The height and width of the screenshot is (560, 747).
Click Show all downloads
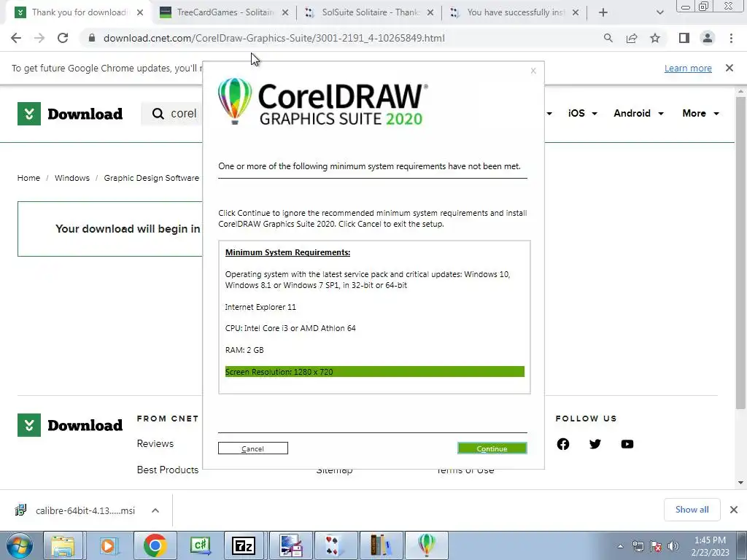[692, 510]
